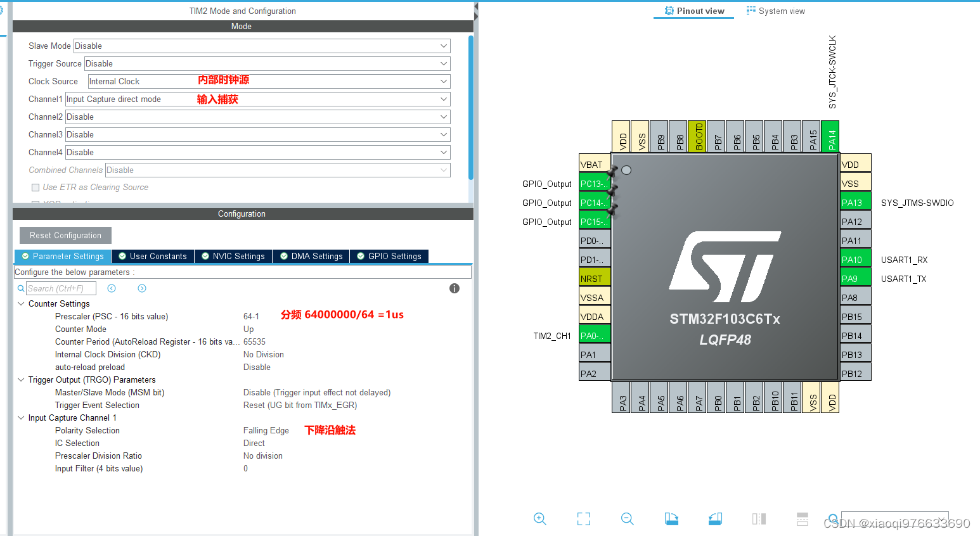Click the Prescaler Division Ratio value No division
Viewport: 980px width, 536px height.
point(263,456)
